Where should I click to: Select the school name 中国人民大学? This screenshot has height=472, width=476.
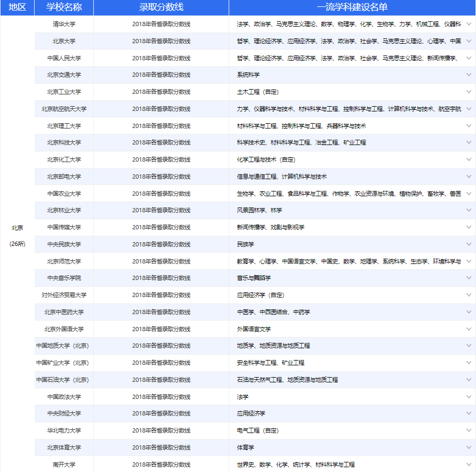pos(64,58)
